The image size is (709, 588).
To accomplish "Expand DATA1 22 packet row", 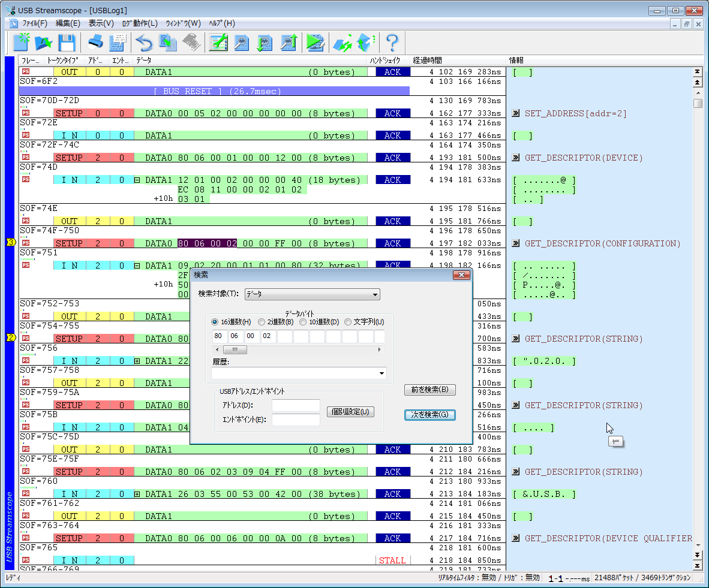I will (137, 361).
